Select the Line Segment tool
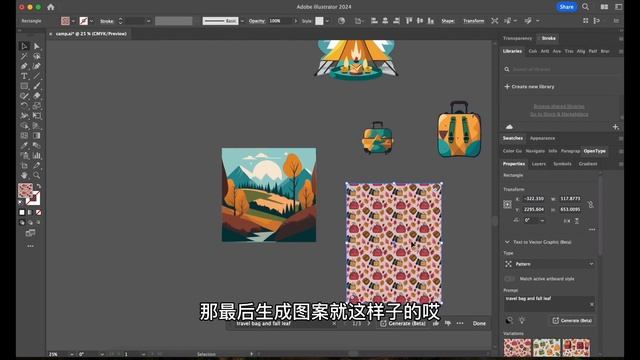Image resolution: width=640 pixels, height=360 pixels. pyautogui.click(x=37, y=76)
